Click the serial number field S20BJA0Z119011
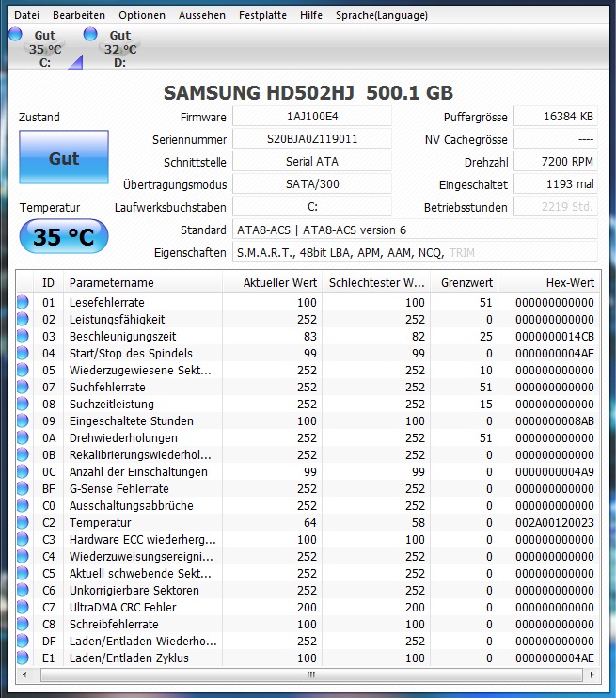This screenshot has height=698, width=616. coord(312,139)
